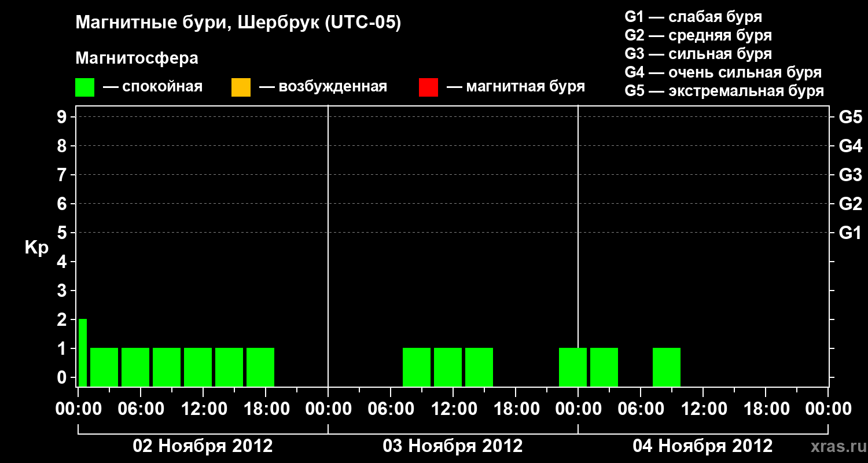Click the 'G4 — очень сильная буря' legend line
Image resolution: width=868 pixels, height=463 pixels.
tap(723, 72)
